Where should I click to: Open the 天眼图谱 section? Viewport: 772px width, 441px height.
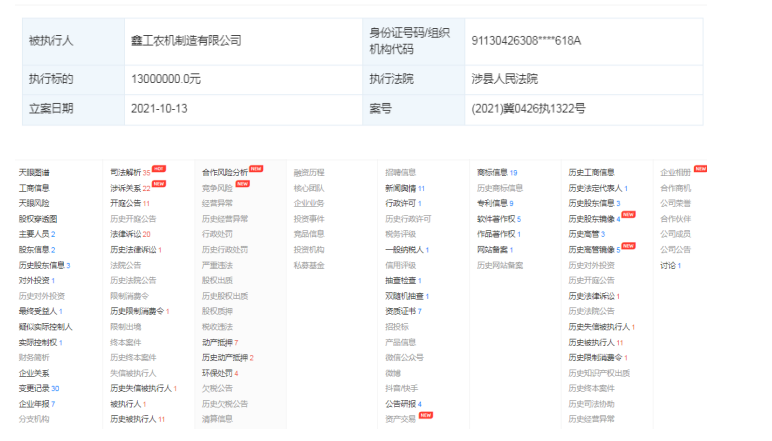34,173
